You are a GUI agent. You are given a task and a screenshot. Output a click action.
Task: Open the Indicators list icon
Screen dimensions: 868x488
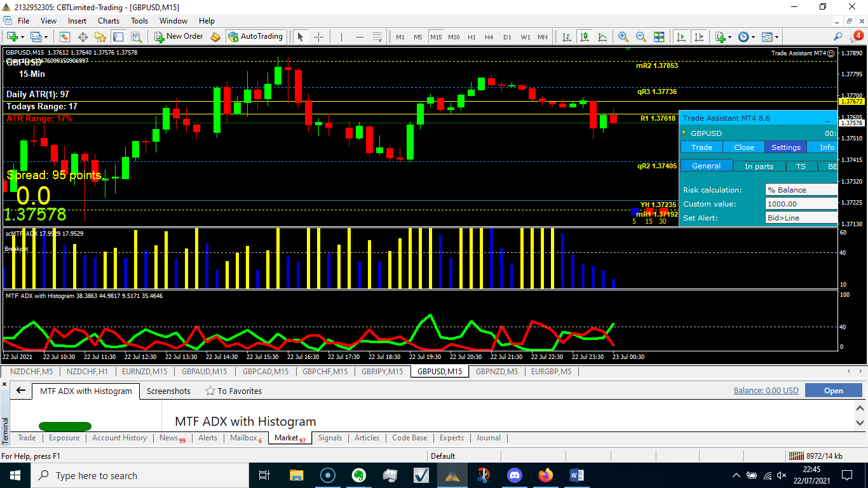pyautogui.click(x=720, y=37)
